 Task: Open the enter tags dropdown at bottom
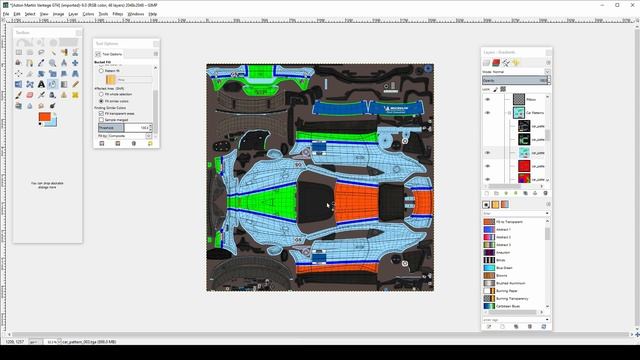[x=547, y=320]
